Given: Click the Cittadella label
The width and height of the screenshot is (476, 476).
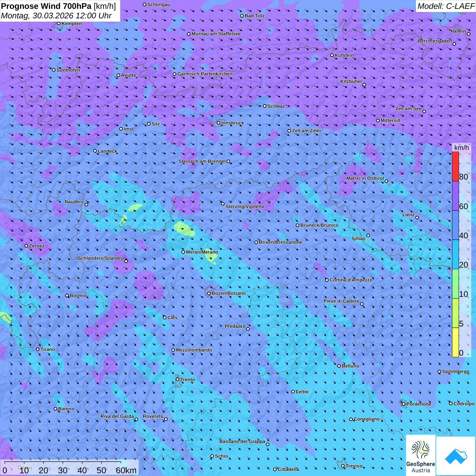Looking at the screenshot, I should [288, 469].
